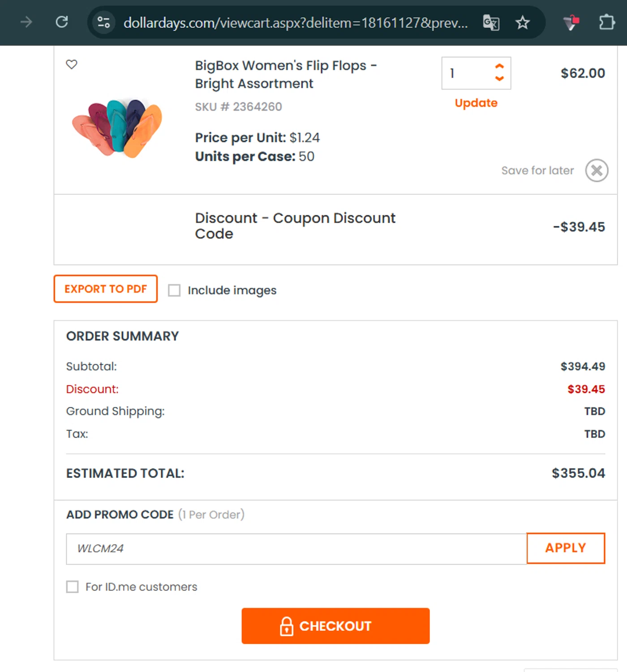Click Save for later link
The width and height of the screenshot is (627, 672).
[537, 171]
